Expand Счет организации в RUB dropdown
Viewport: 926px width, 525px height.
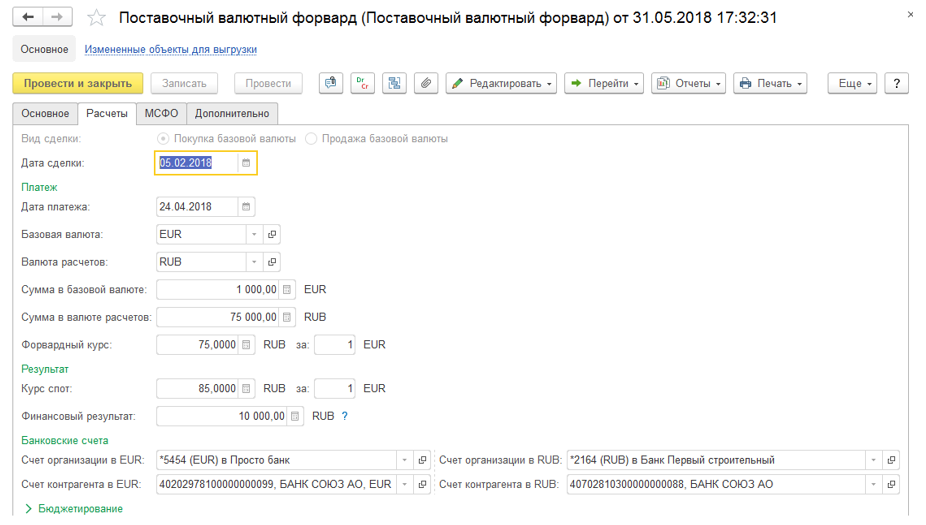click(873, 460)
